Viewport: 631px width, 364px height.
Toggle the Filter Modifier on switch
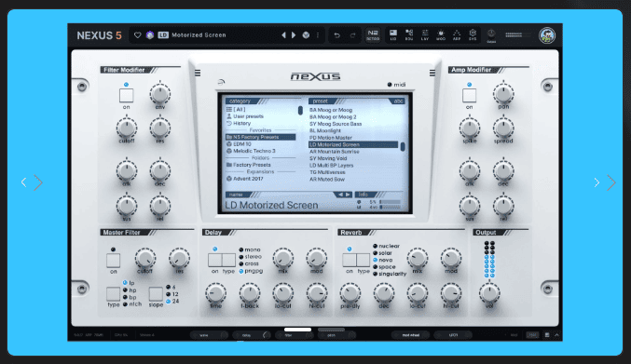[127, 96]
